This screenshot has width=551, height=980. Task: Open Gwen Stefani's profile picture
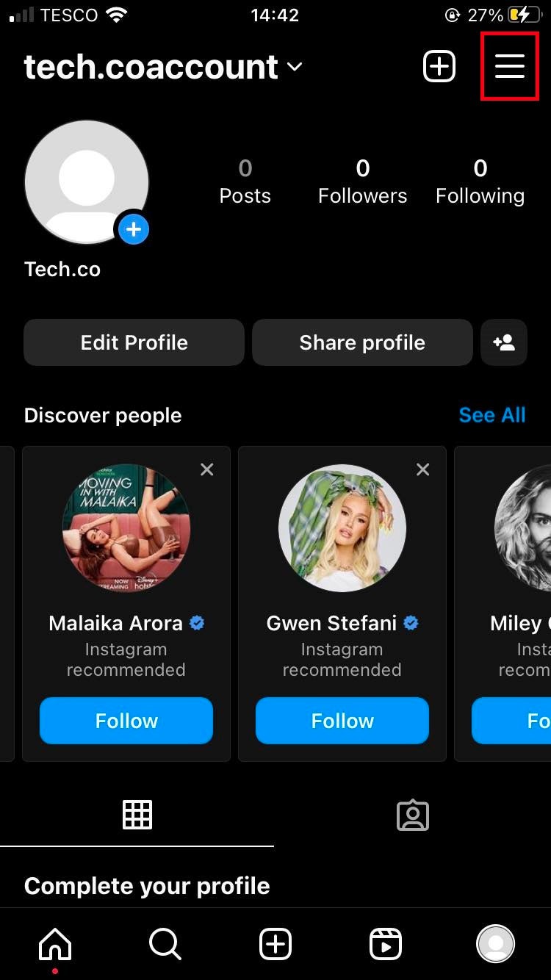click(342, 528)
